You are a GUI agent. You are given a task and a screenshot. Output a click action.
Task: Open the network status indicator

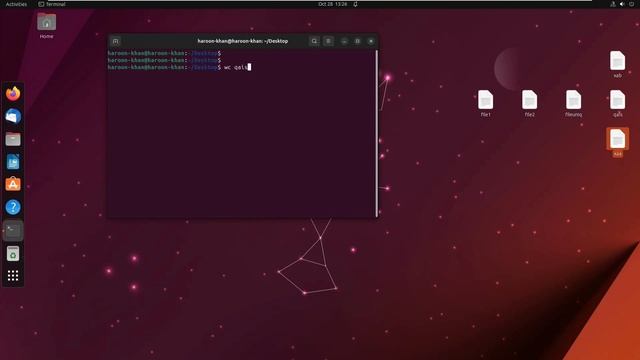pyautogui.click(x=613, y=4)
